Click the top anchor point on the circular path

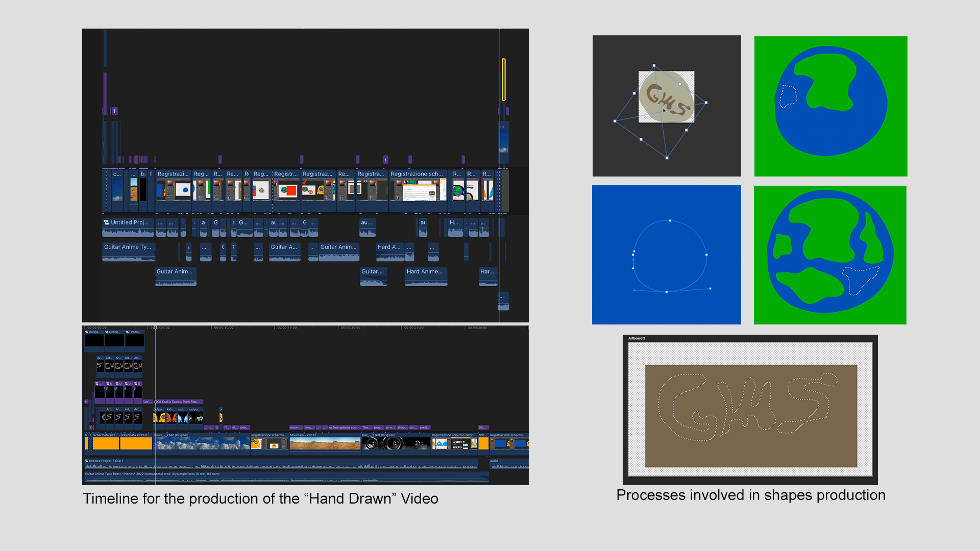click(x=670, y=221)
